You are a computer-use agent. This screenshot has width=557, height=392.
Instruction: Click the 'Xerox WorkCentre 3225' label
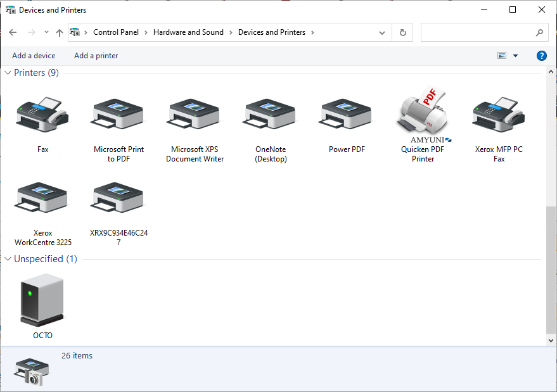[42, 238]
